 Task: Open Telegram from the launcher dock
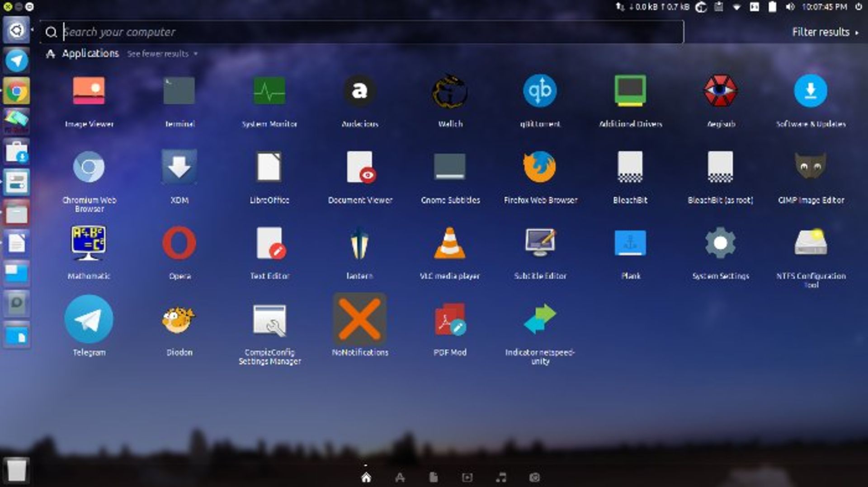(16, 61)
